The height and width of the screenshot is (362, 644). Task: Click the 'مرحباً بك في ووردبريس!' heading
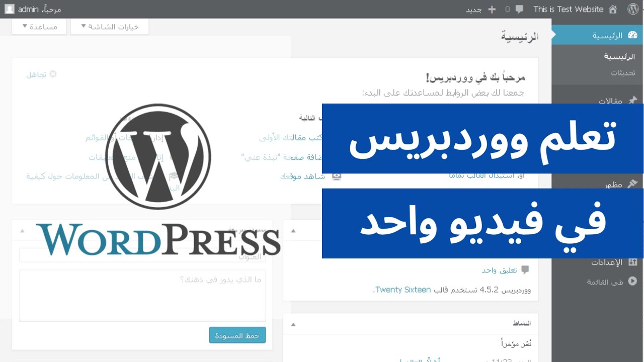point(475,77)
